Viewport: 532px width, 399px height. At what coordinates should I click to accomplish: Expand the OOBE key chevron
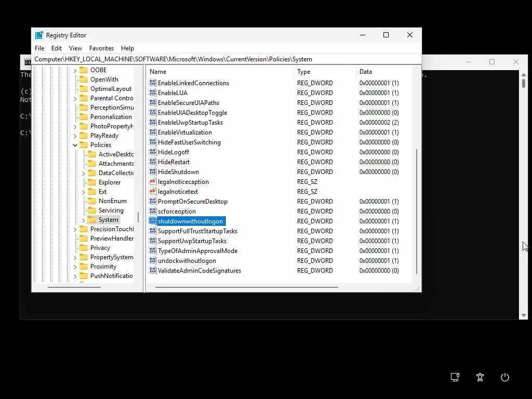click(75, 70)
